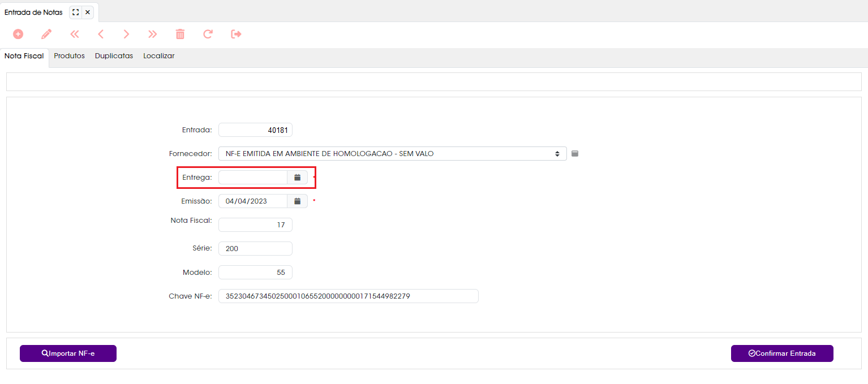868x384 pixels.
Task: Open calendar picker for Entrega date
Action: pyautogui.click(x=297, y=178)
